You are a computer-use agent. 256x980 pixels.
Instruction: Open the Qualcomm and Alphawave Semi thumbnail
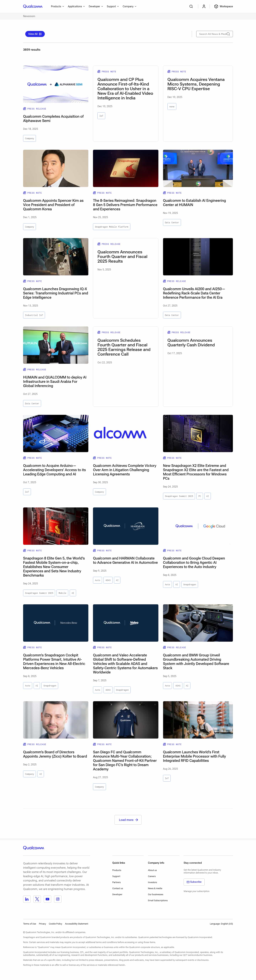tap(55, 84)
